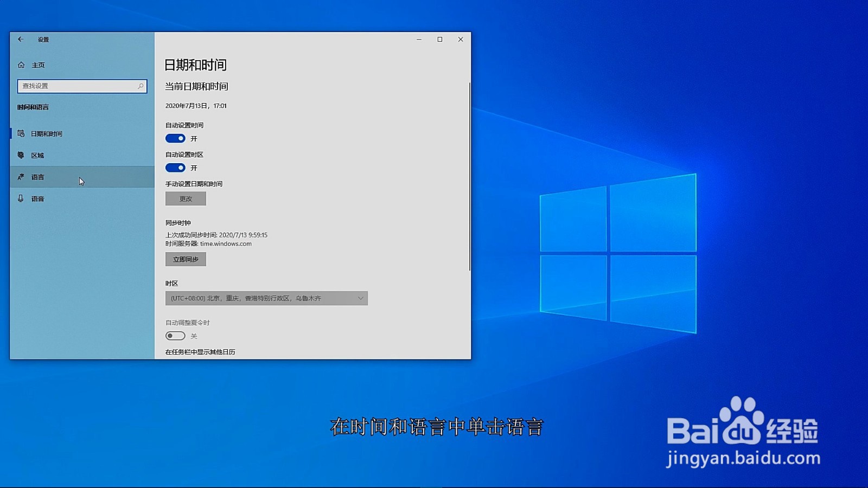868x488 pixels.
Task: Open 区域 sidebar item
Action: click(82, 155)
